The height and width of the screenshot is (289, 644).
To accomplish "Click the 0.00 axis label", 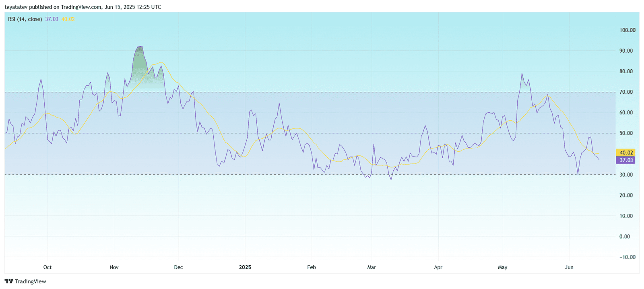I will (x=625, y=236).
